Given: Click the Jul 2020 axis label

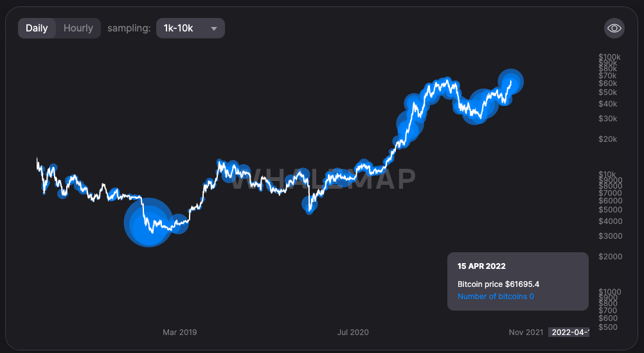Looking at the screenshot, I should click(x=353, y=332).
